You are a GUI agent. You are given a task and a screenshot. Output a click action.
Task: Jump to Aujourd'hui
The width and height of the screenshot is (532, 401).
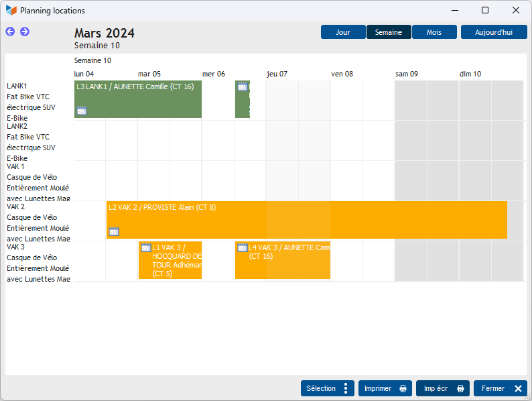(x=494, y=32)
